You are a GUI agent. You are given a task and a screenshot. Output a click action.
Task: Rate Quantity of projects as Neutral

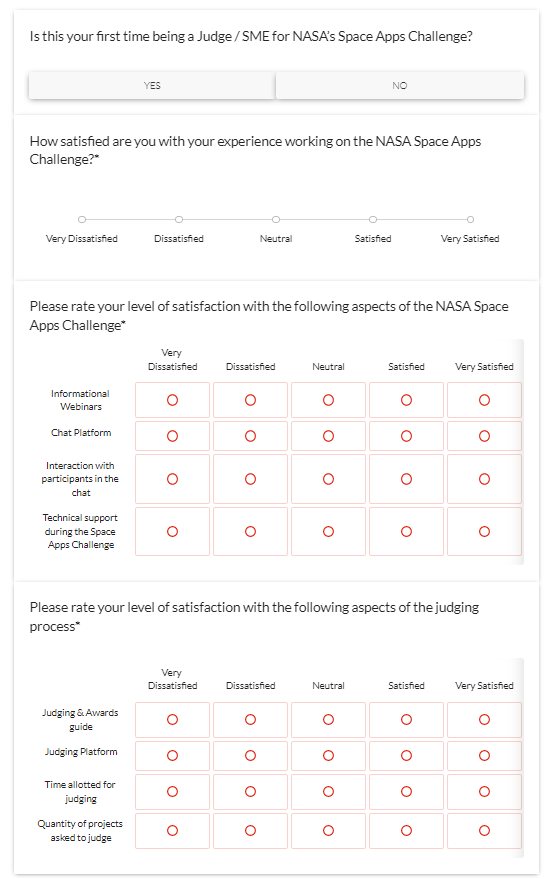[328, 830]
